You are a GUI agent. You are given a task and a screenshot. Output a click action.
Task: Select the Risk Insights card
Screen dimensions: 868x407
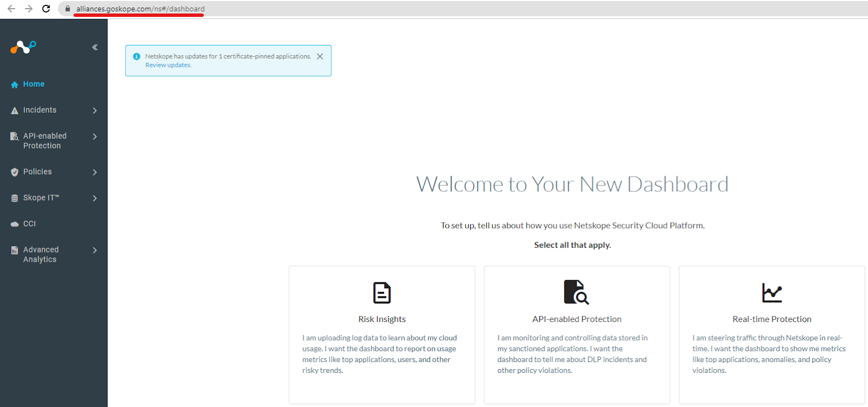(382, 334)
